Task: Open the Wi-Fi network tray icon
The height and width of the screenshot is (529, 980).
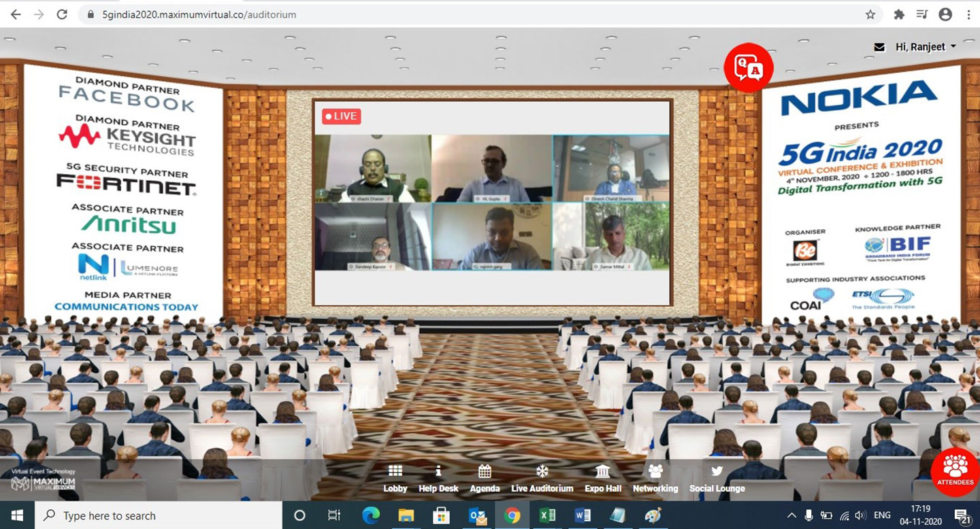Action: pos(844,515)
